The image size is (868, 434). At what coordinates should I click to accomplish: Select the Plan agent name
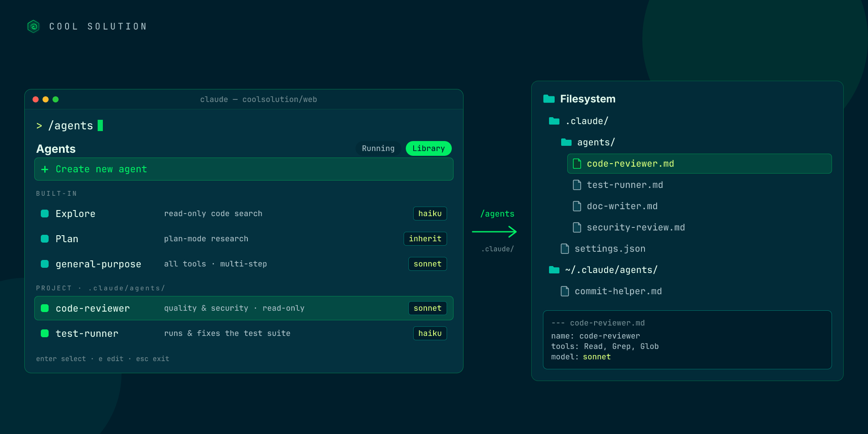tap(67, 239)
